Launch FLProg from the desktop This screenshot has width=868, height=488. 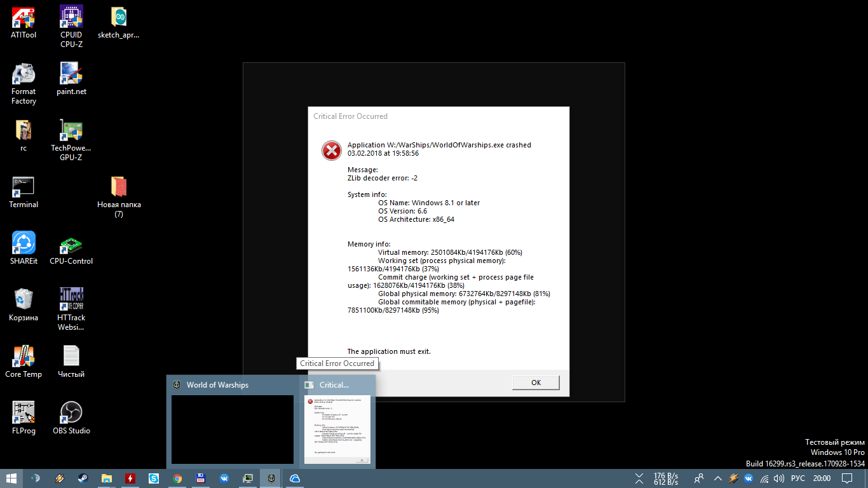tap(24, 418)
